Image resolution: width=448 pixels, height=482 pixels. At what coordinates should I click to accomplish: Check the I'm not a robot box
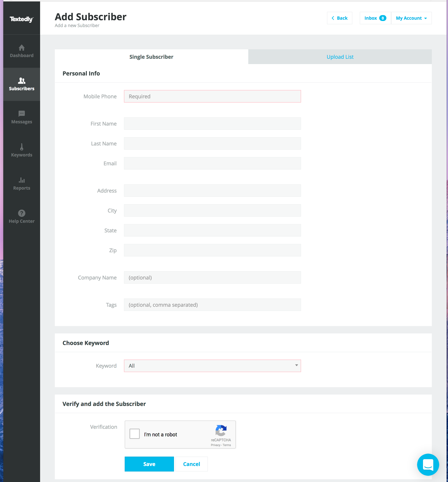pyautogui.click(x=135, y=434)
